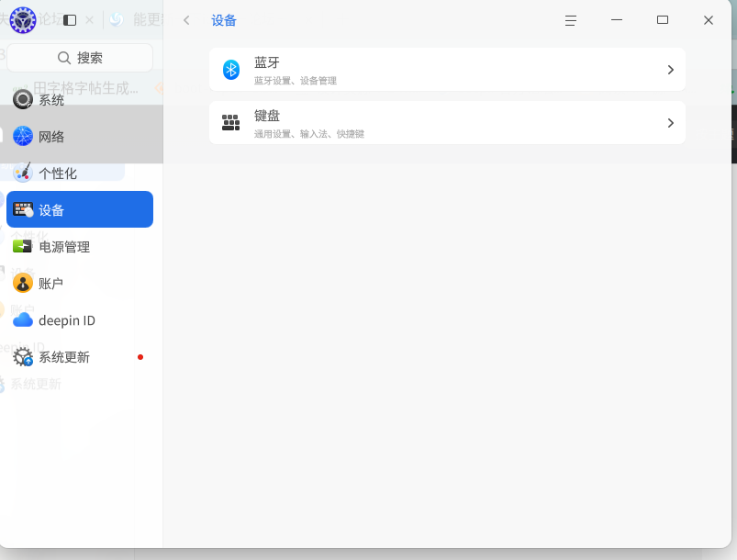Go back using the left arrow
The image size is (737, 560).
[186, 20]
